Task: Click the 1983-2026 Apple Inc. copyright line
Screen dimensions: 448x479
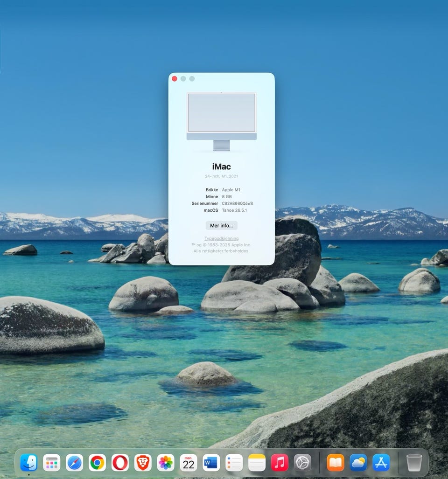Action: tap(222, 245)
